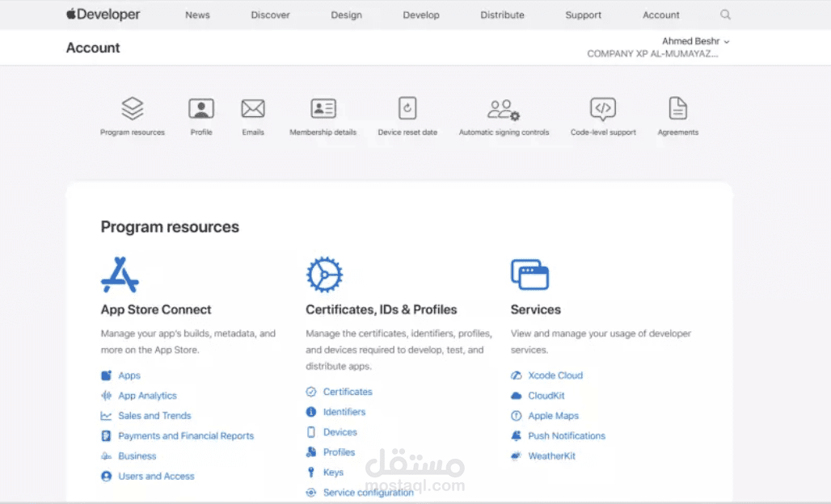Open the Business link
This screenshot has width=831, height=504.
tap(137, 456)
